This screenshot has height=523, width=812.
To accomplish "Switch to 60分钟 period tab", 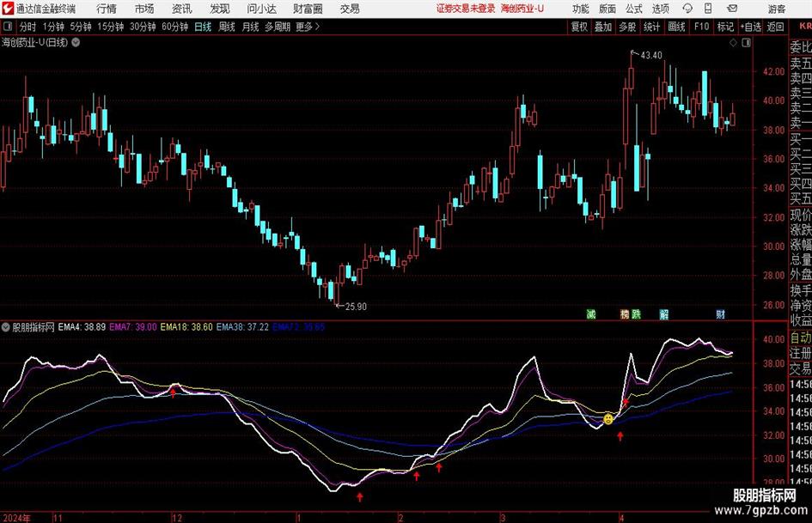I will click(174, 27).
